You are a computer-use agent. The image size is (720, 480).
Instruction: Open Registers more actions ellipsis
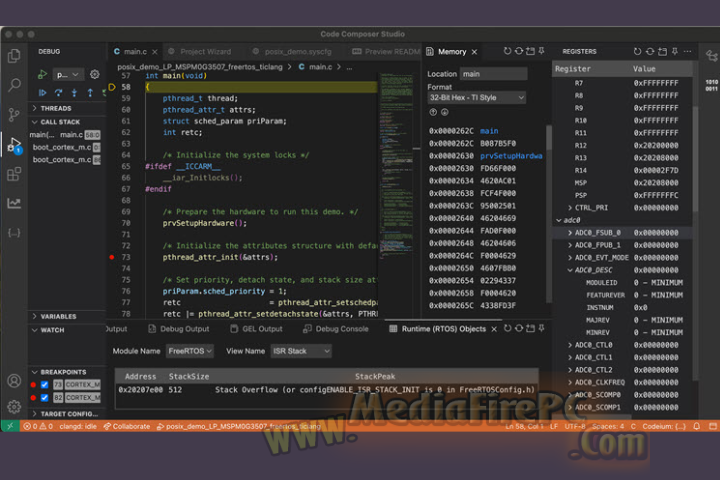tap(687, 51)
